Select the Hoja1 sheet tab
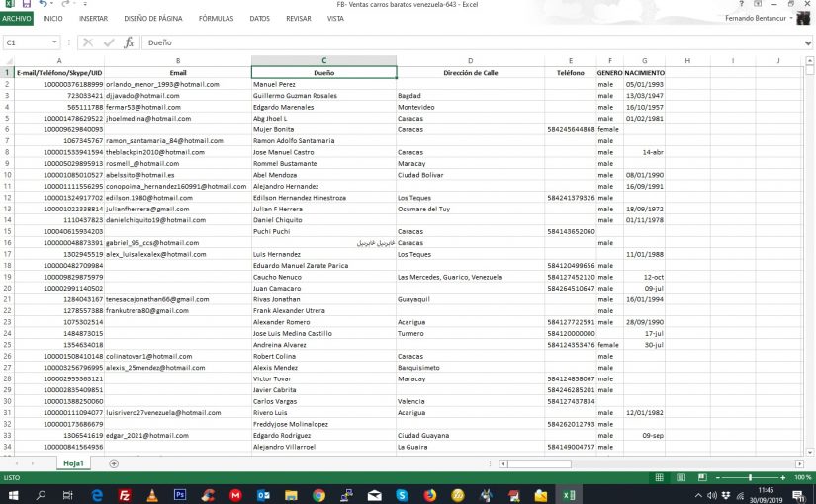816x504 pixels. coord(73,463)
